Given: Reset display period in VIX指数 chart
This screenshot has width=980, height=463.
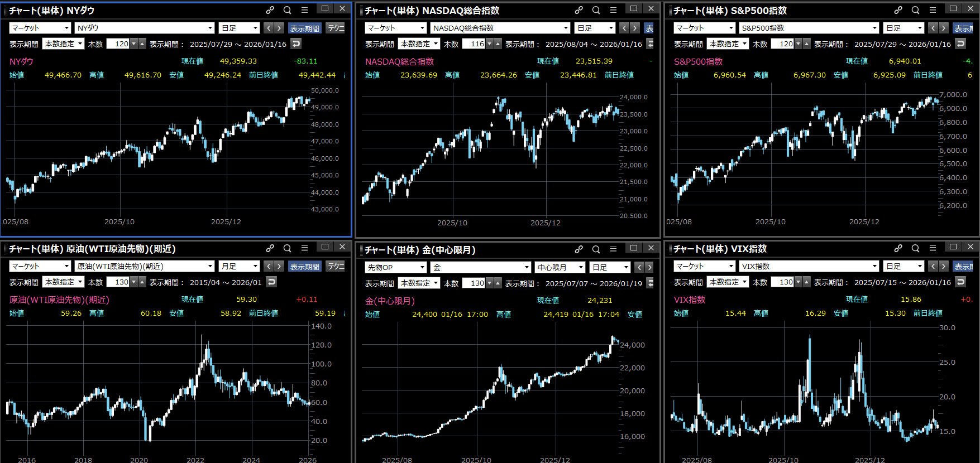Looking at the screenshot, I should point(960,282).
